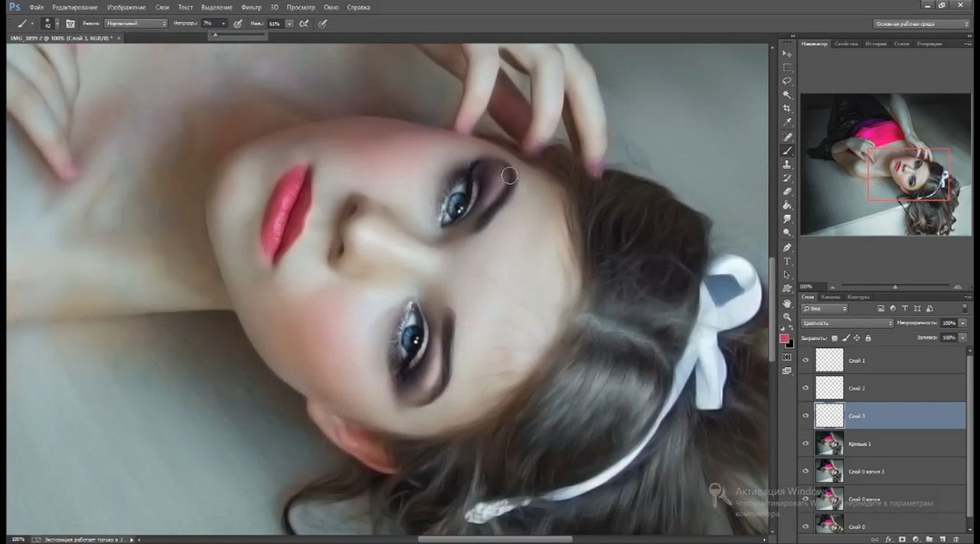Viewport: 980px width, 544px height.
Task: Select the Hand tool
Action: (787, 304)
